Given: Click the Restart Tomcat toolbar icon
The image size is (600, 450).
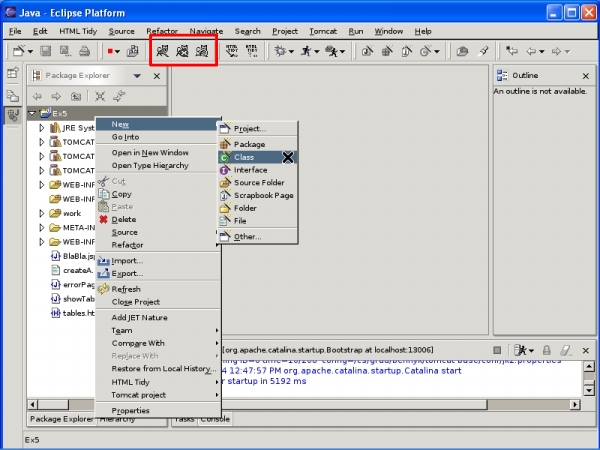Looking at the screenshot, I should (x=202, y=51).
